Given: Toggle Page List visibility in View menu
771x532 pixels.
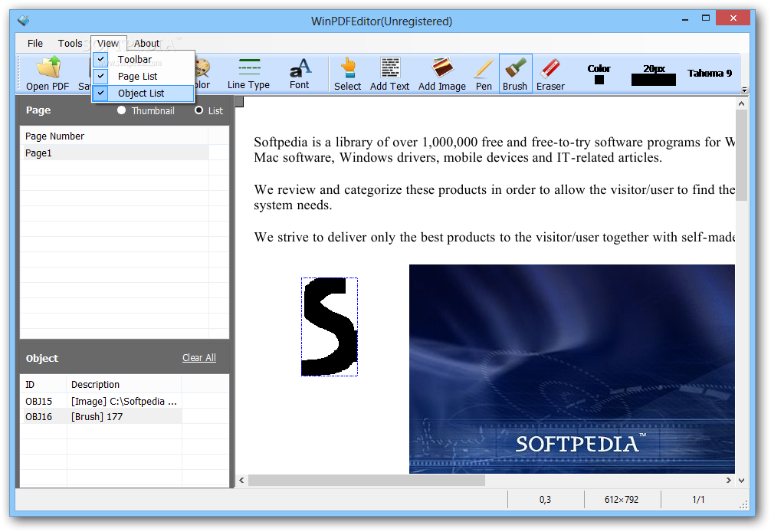Looking at the screenshot, I should [143, 76].
